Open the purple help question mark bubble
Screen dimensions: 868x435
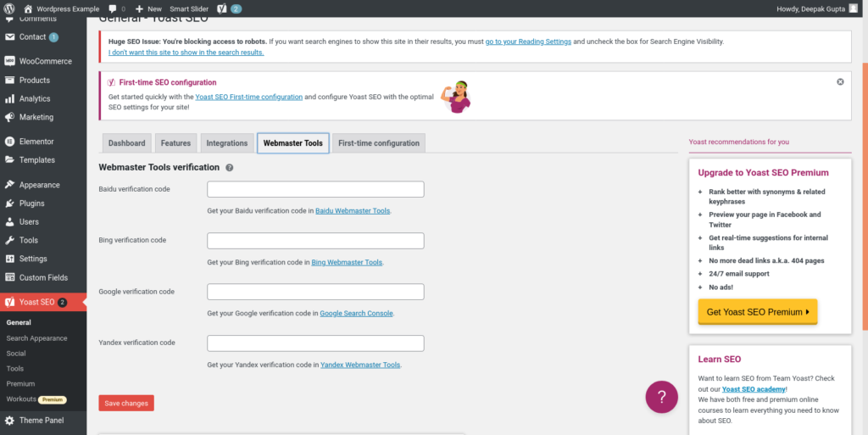(662, 396)
